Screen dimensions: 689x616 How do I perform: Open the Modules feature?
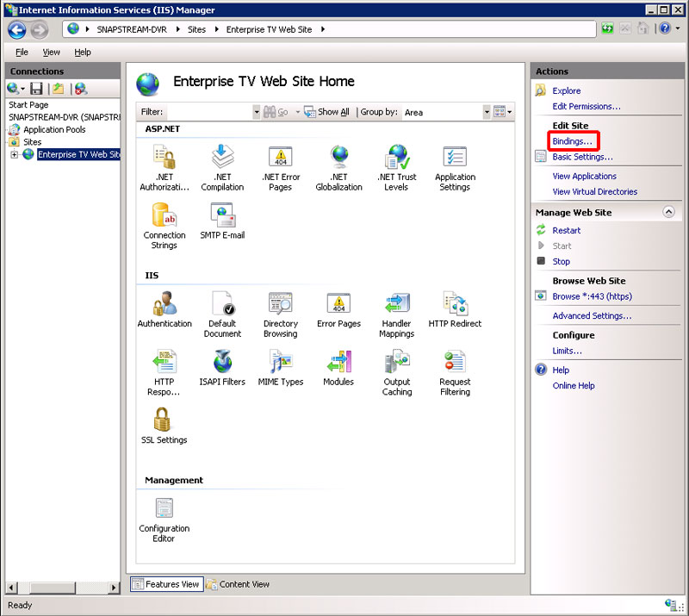[x=338, y=368]
